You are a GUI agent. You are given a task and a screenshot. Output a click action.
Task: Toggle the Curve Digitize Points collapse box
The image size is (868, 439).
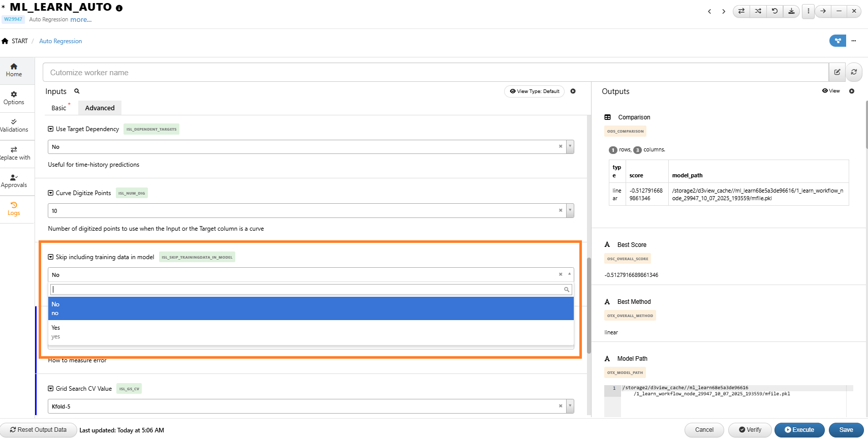point(51,193)
